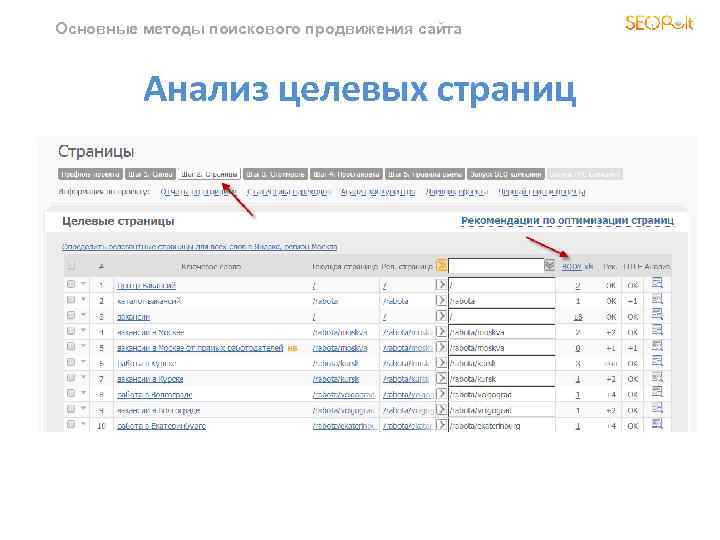This screenshot has width=720, height=540.
Task: Click the analysis icon in row 6
Action: [x=658, y=361]
